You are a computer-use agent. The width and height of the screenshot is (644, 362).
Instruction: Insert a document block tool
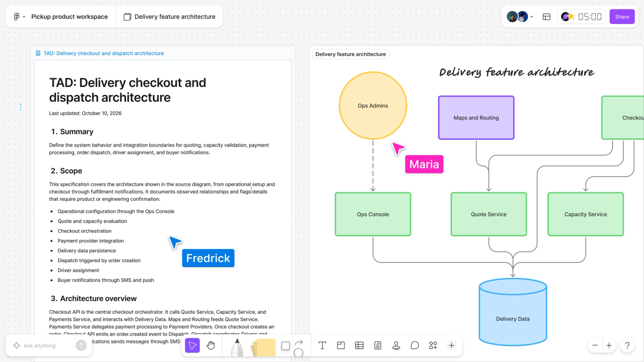click(378, 346)
